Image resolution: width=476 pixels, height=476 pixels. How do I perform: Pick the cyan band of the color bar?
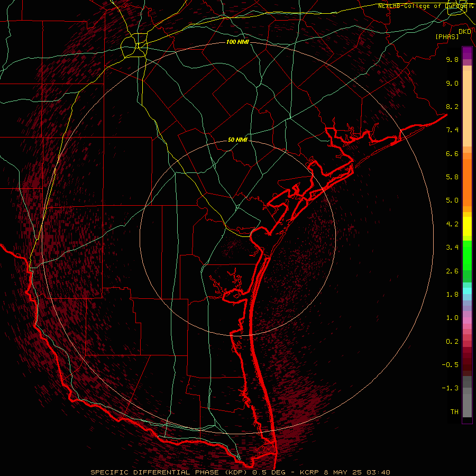[467, 291]
